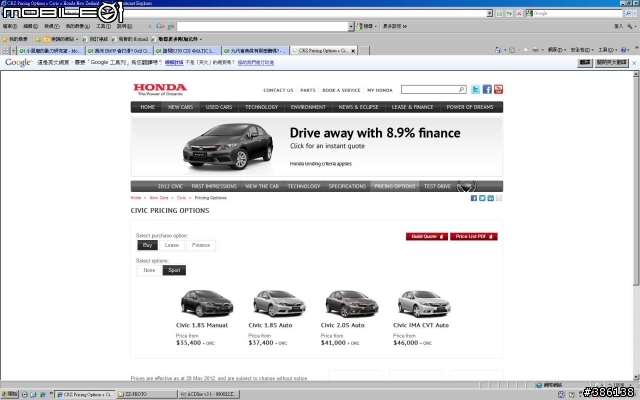Viewport: 640px width, 400px height.
Task: Open quick tabs grid icon
Action: pyautogui.click(x=5, y=51)
